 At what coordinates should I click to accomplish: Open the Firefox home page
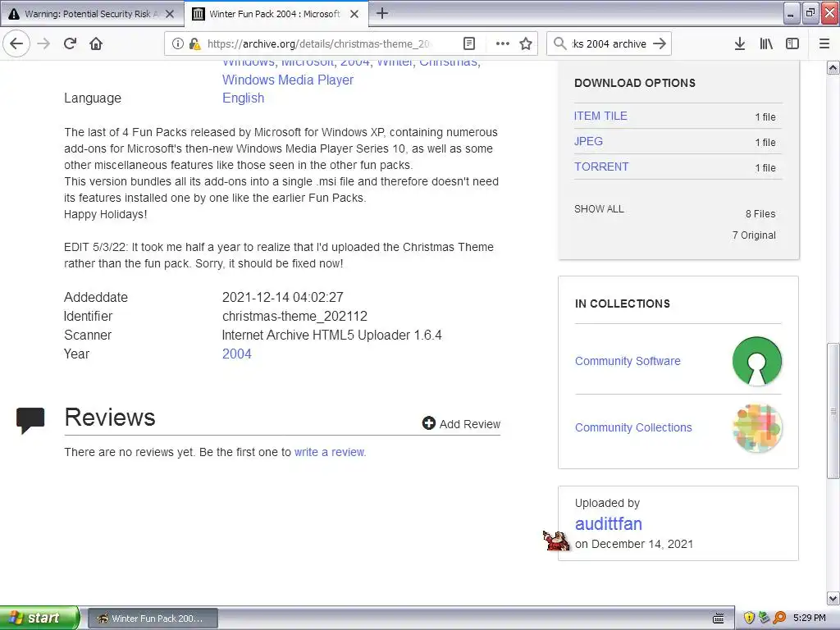96,43
